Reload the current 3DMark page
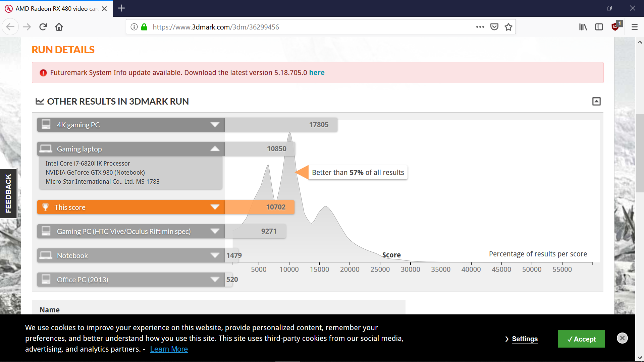 click(x=43, y=27)
